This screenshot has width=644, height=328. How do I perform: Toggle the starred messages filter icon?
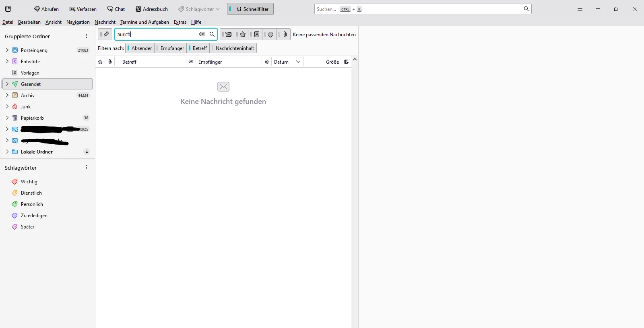(x=242, y=34)
